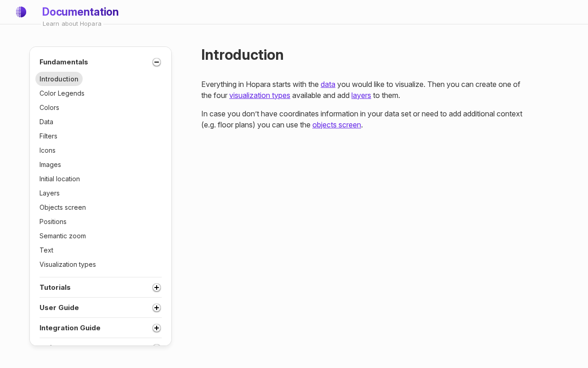Open Initial location page
The width and height of the screenshot is (588, 368).
pos(60,179)
